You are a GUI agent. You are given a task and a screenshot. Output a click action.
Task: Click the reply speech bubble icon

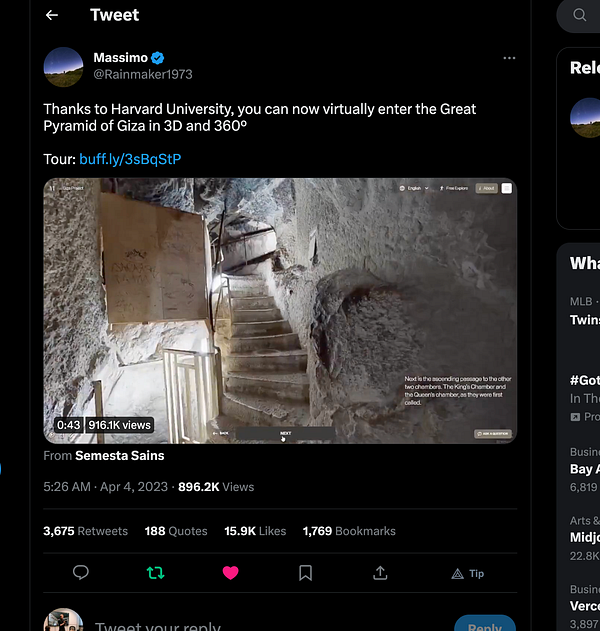point(80,572)
